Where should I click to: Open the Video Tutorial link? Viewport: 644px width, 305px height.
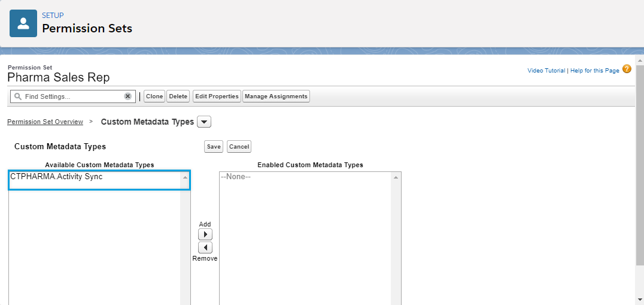[x=546, y=71]
